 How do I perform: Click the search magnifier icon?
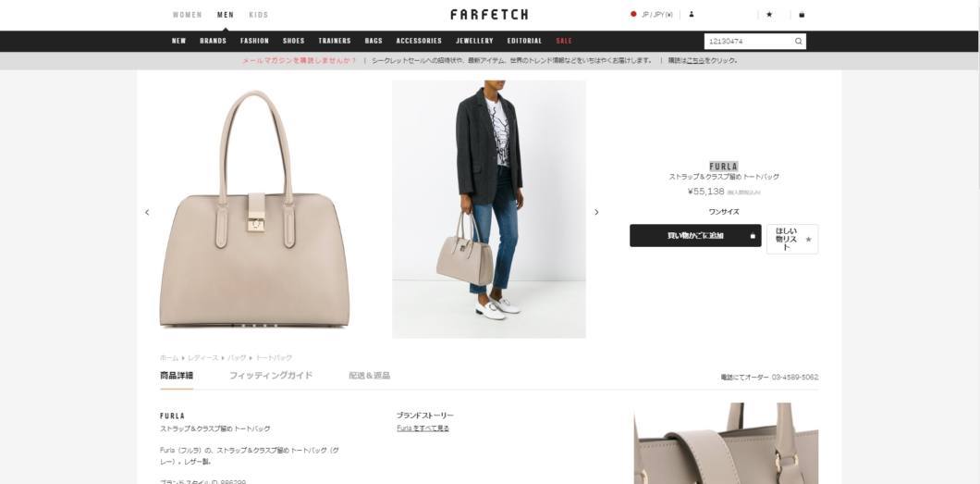798,42
